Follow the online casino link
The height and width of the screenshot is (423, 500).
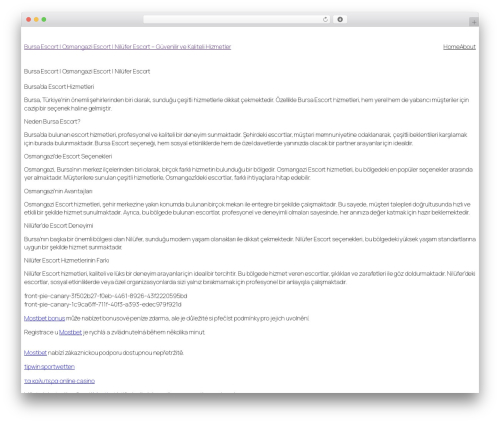59,381
